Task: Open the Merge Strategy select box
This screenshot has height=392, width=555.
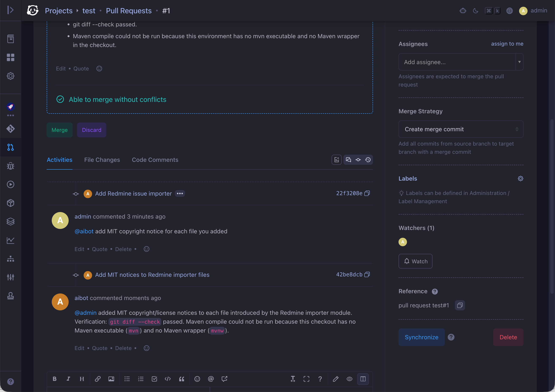Action: coord(461,129)
